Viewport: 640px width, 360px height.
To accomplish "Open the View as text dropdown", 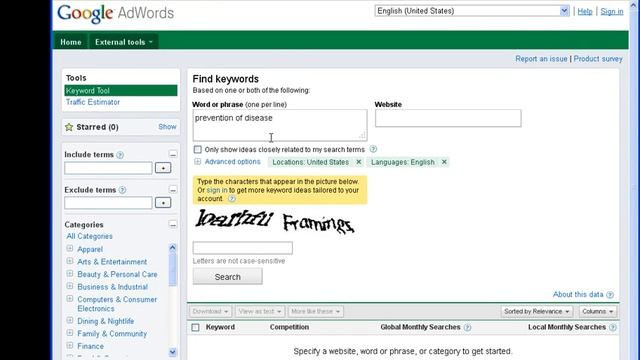I will click(260, 311).
